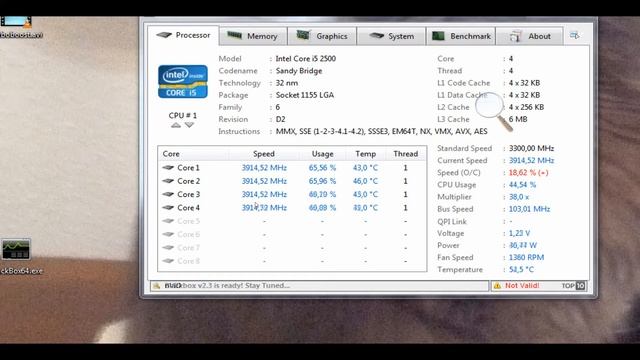Click the arrow icon right of About tab
Viewport: 640px width, 360px height.
pyautogui.click(x=575, y=36)
